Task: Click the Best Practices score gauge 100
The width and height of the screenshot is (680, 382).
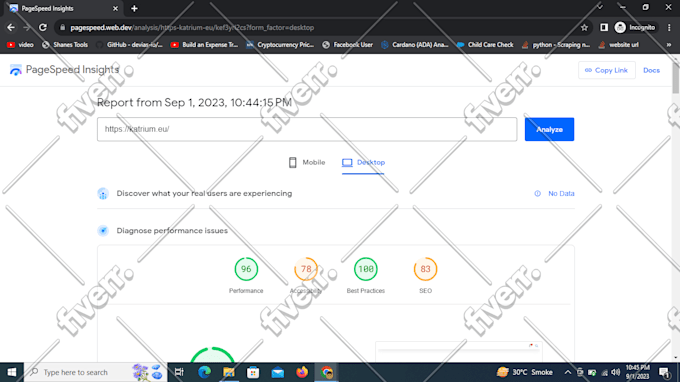Action: [x=366, y=269]
